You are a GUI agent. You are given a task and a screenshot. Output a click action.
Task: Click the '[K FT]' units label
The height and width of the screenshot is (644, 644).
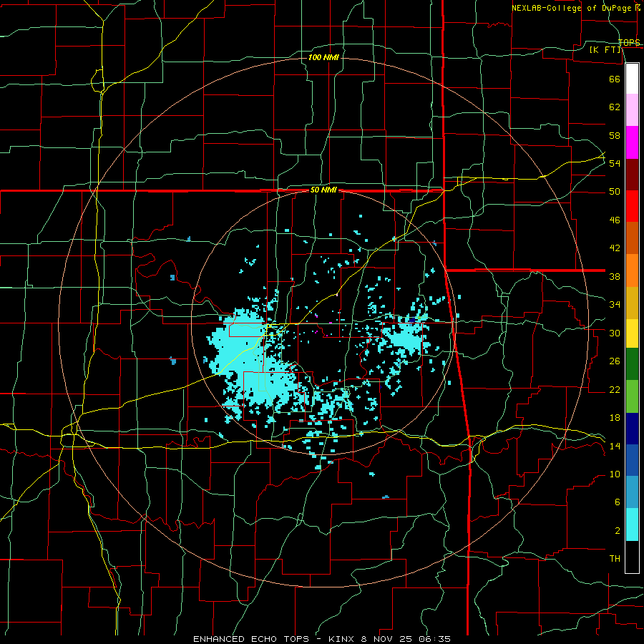click(605, 50)
